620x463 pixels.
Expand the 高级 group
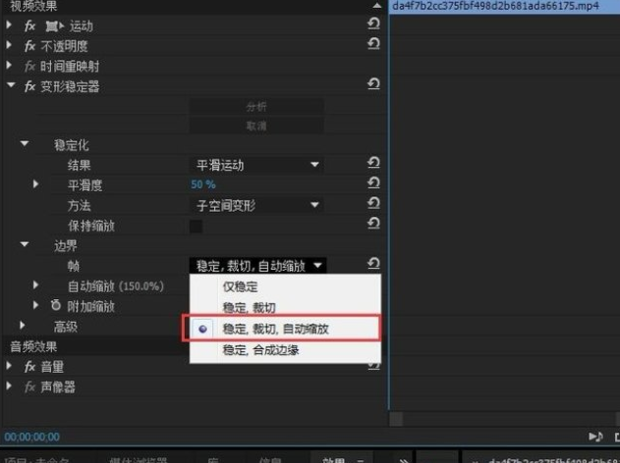22,325
